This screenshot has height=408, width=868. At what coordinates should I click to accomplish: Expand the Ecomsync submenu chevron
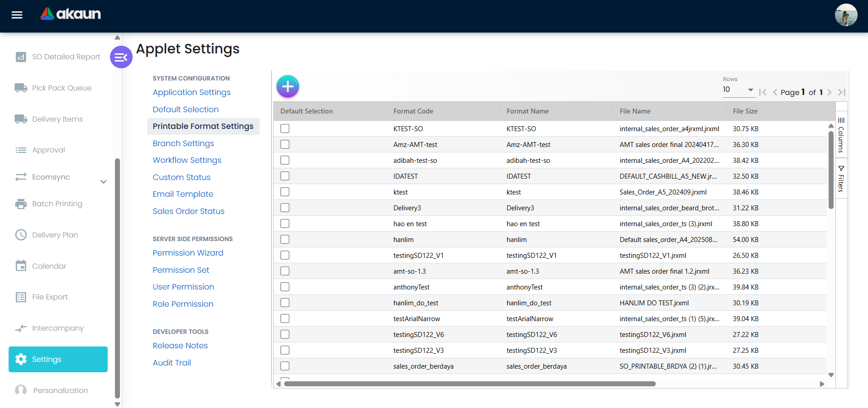coord(103,182)
